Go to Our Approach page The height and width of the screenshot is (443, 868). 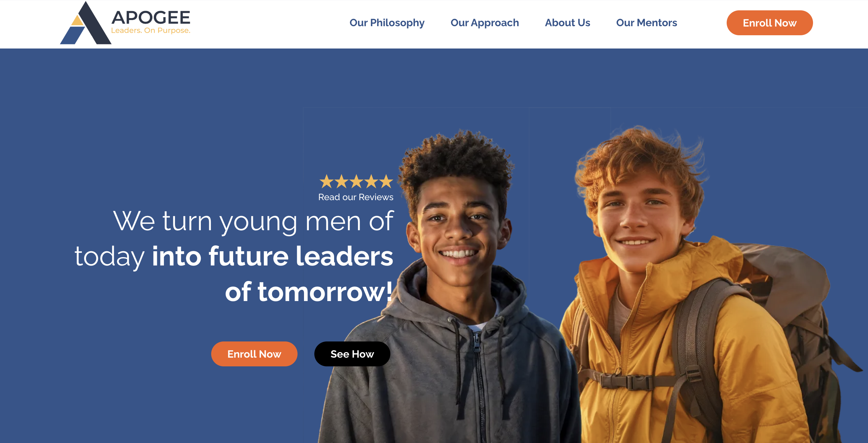(484, 23)
